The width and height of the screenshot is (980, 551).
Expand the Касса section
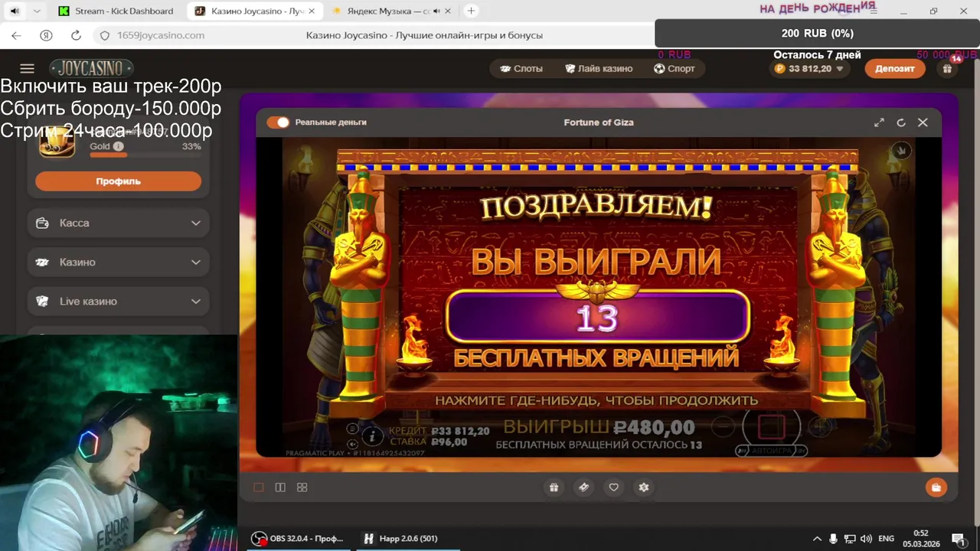(x=118, y=223)
